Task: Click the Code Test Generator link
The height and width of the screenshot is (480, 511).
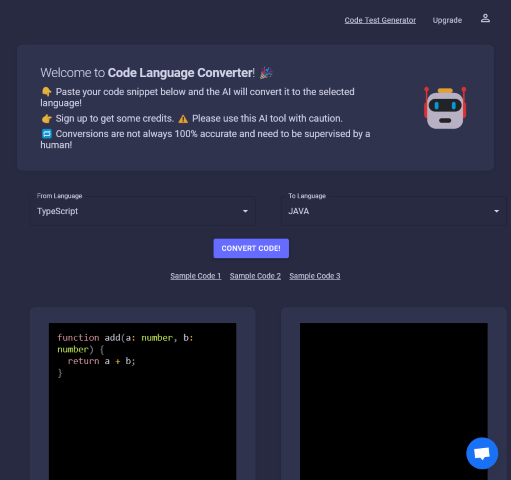Action: point(380,20)
